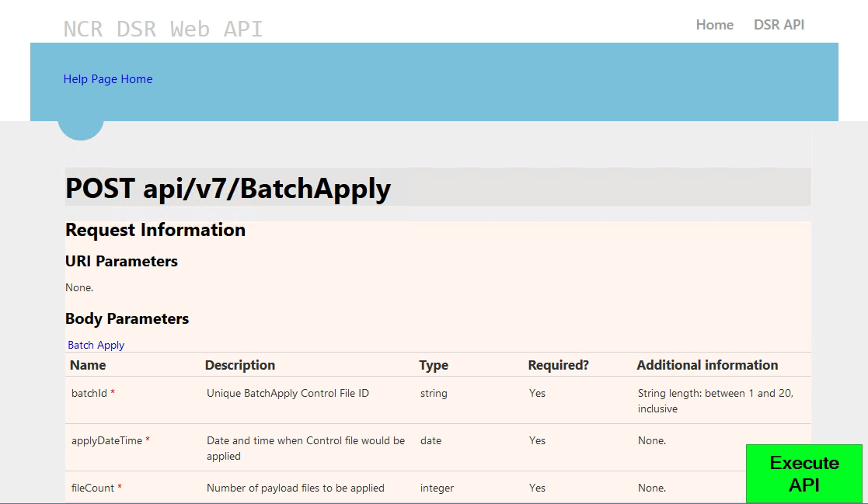Viewport: 868px width, 504px height.
Task: Select 'Unique BatchApply Control File ID' description
Action: [x=288, y=394]
